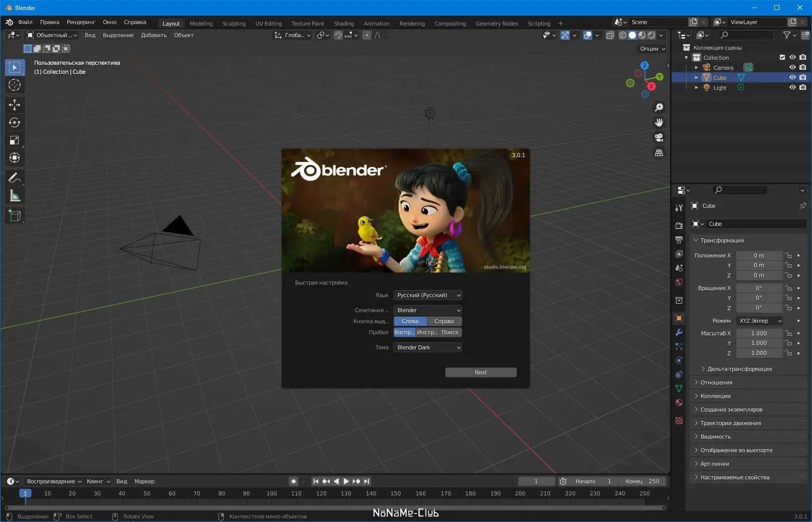Open the 'Добавить' menu in viewport header
The width and height of the screenshot is (812, 522).
click(x=154, y=35)
